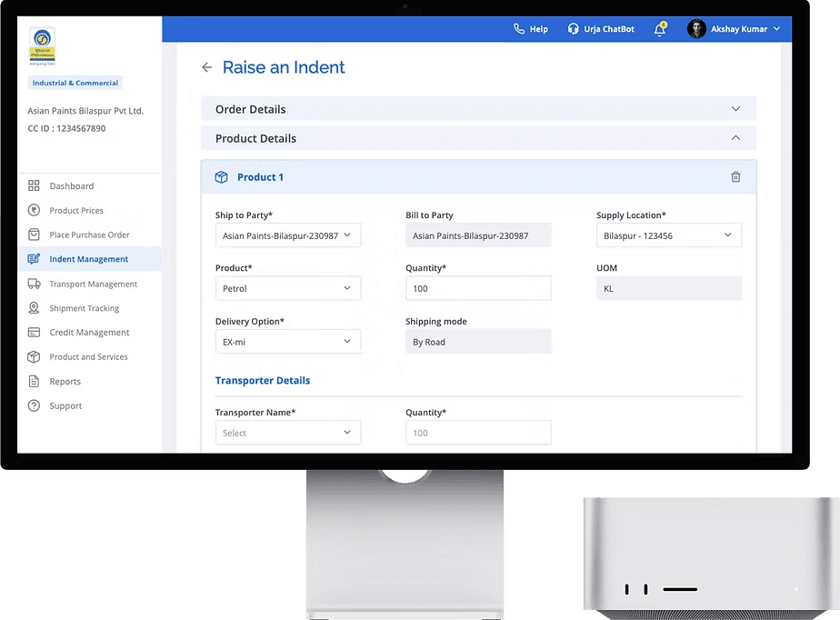840x620 pixels.
Task: Open the Transporter Name Select dropdown
Action: click(x=288, y=433)
